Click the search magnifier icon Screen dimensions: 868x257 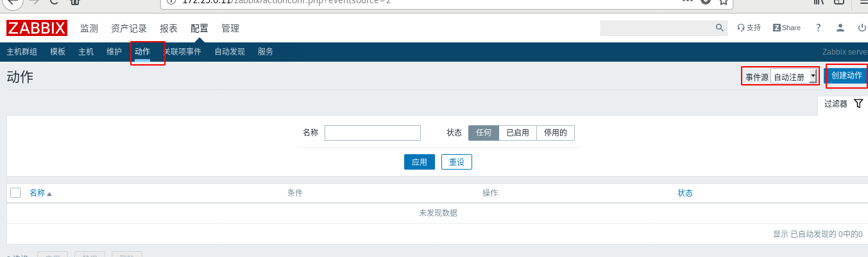[720, 28]
